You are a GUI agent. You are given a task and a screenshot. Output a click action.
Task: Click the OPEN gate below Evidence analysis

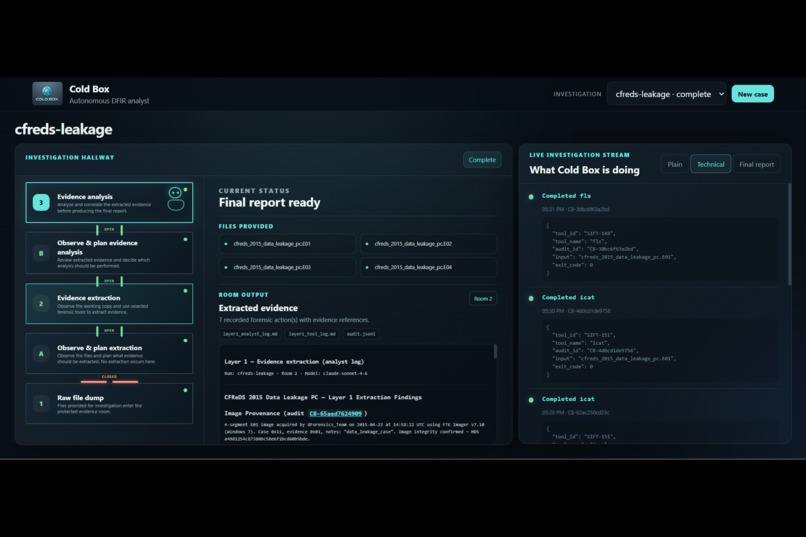click(109, 229)
